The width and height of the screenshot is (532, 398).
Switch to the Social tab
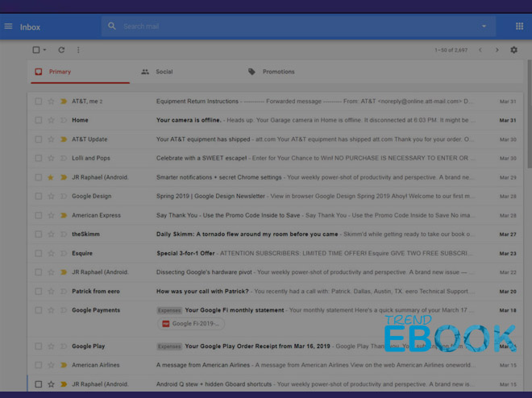164,72
